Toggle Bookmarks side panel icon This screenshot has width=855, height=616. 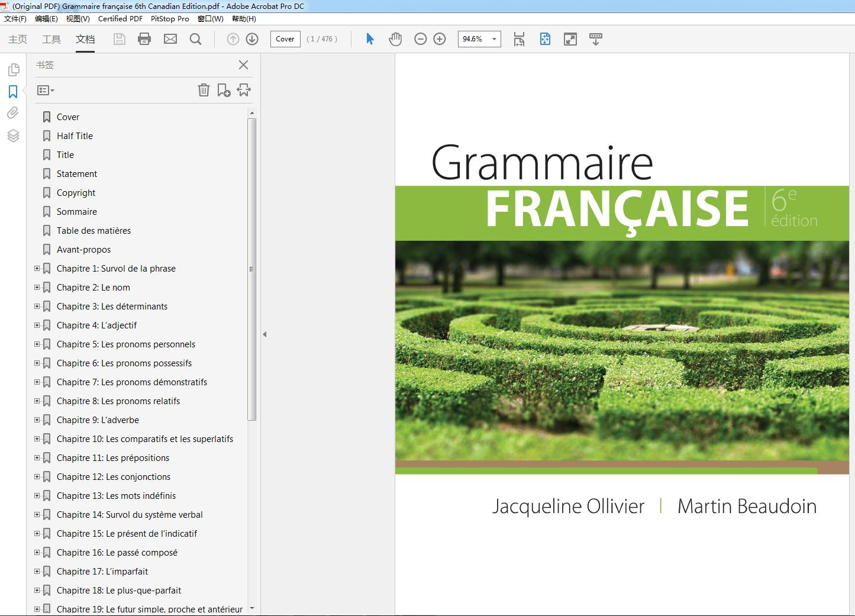13,92
